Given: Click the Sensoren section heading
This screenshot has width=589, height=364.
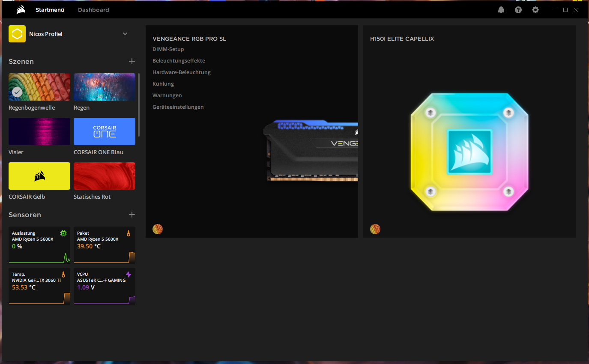Looking at the screenshot, I should tap(25, 215).
